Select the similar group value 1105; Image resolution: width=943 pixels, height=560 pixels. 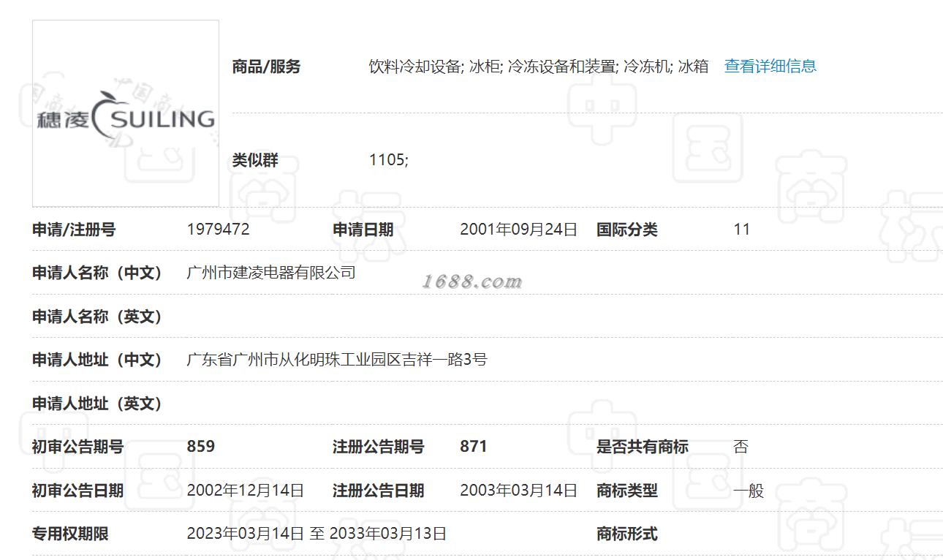pos(388,160)
